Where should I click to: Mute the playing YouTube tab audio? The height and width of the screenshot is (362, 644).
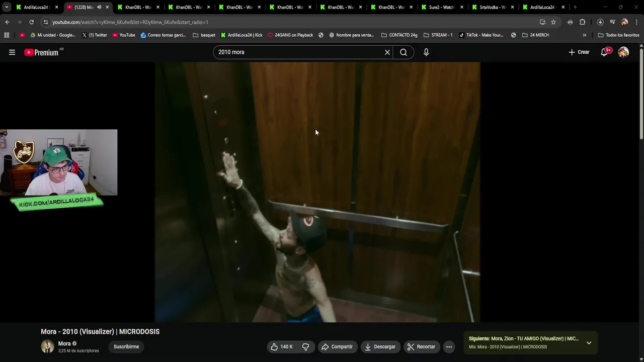pyautogui.click(x=99, y=7)
